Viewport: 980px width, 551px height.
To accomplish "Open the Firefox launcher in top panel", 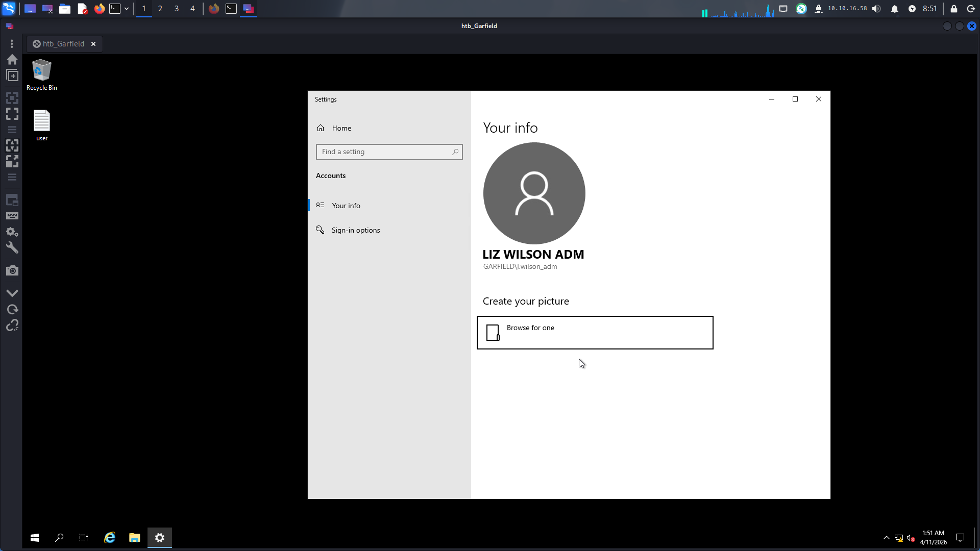I will click(100, 9).
